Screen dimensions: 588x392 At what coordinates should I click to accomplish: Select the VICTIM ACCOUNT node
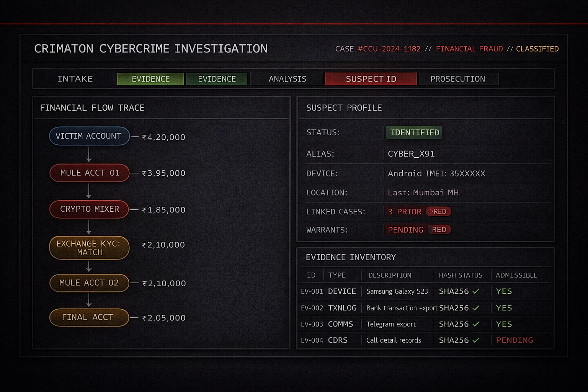tap(89, 136)
